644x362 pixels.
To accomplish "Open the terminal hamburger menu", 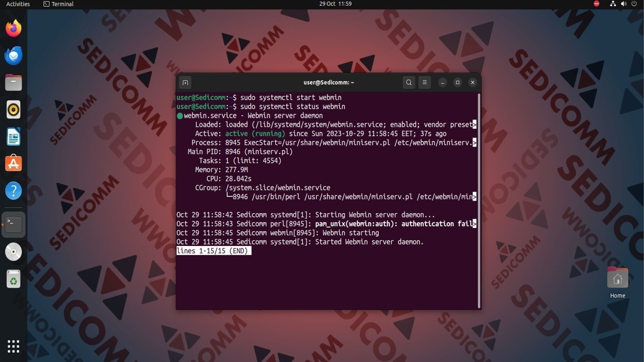I will pos(425,82).
